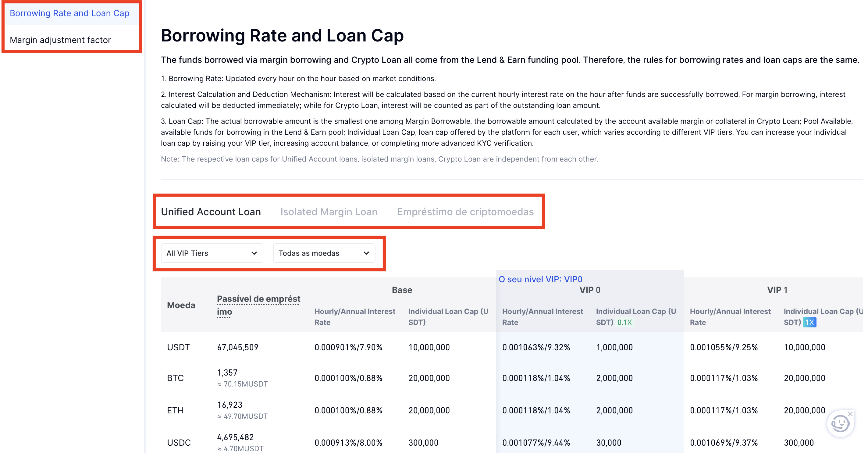Click the BTC coin row
The width and height of the screenshot is (868, 453).
pos(175,378)
